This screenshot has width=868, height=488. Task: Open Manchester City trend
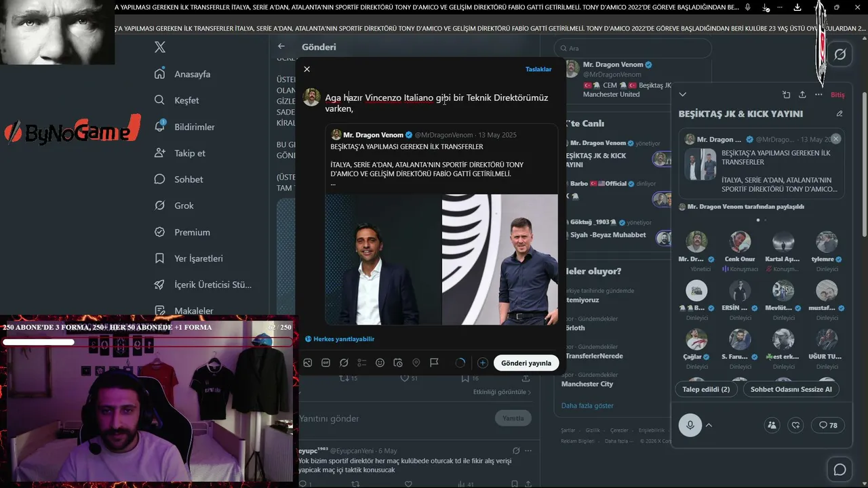click(x=587, y=384)
